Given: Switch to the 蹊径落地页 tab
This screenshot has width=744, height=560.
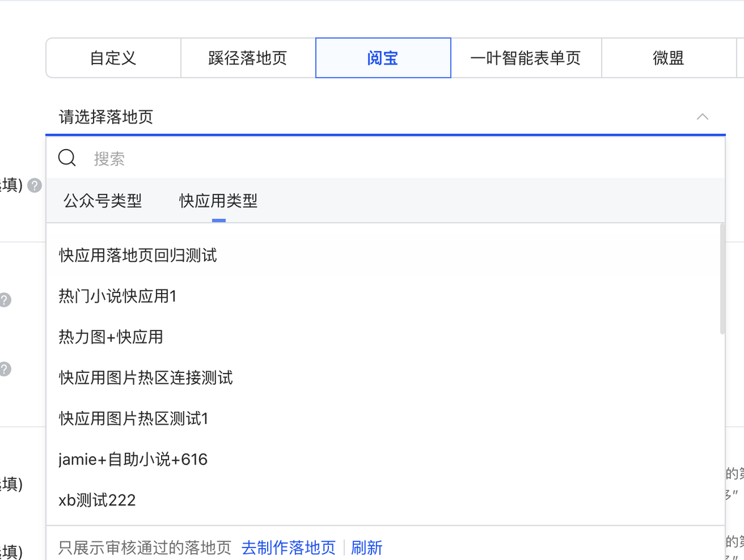Looking at the screenshot, I should click(x=248, y=58).
